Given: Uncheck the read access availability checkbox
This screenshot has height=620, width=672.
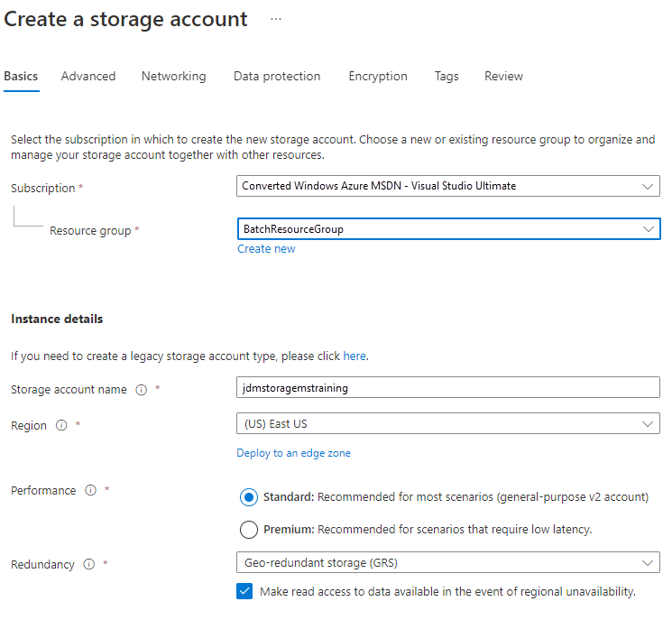Looking at the screenshot, I should [x=244, y=591].
